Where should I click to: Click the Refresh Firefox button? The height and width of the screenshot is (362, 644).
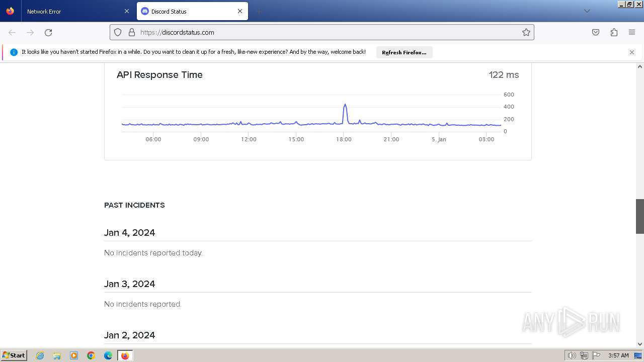tap(404, 52)
